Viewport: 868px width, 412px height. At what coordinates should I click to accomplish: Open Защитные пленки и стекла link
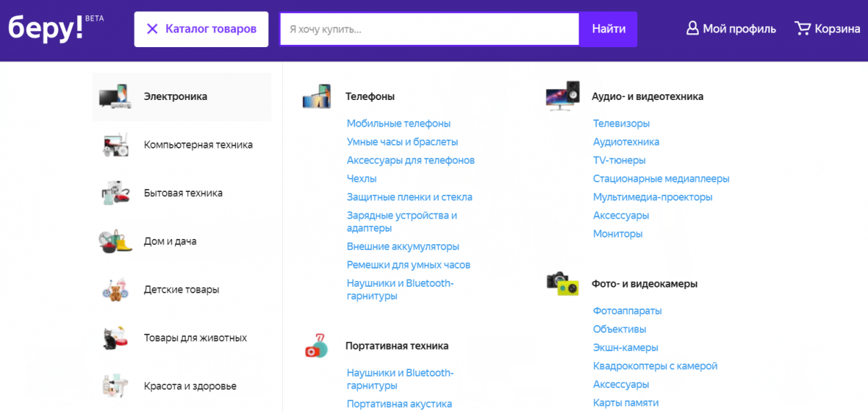tap(409, 197)
